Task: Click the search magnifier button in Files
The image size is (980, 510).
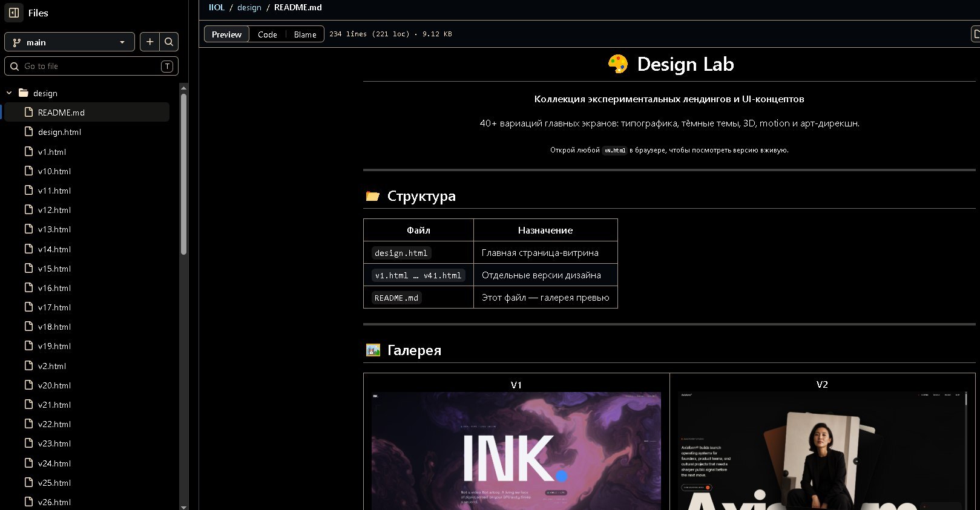Action: pos(169,42)
